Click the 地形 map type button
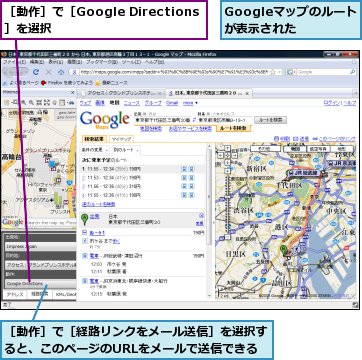This screenshot has width=362, height=360. 343,149
